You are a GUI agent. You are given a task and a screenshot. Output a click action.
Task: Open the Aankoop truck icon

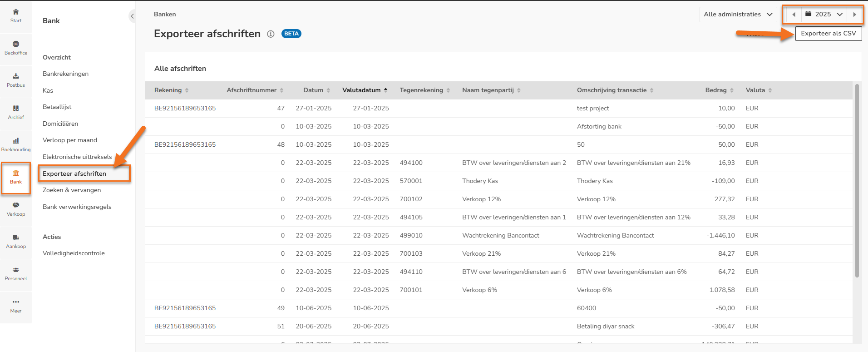16,238
